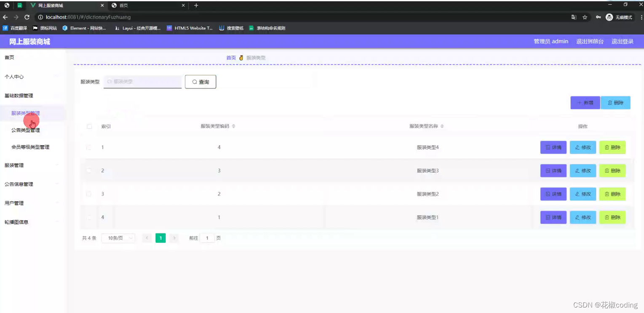Open the 图标网站 bookmark
The width and height of the screenshot is (644, 313).
coord(45,28)
